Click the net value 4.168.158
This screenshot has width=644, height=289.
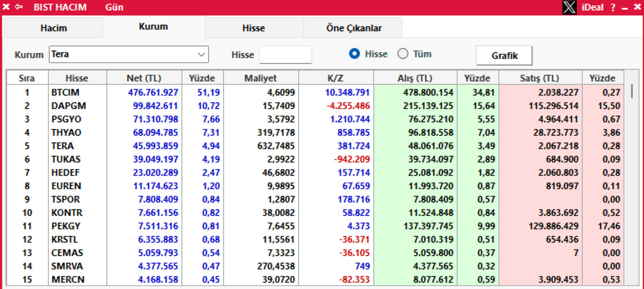[x=157, y=279]
